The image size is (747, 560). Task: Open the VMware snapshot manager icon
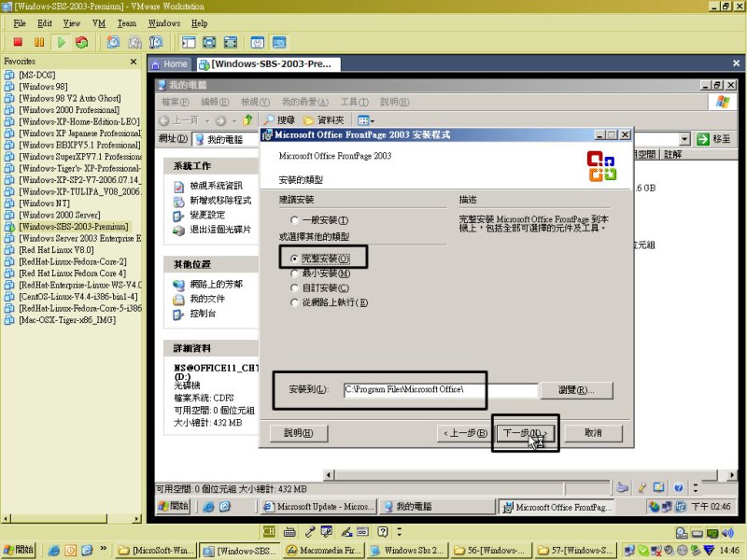(156, 42)
